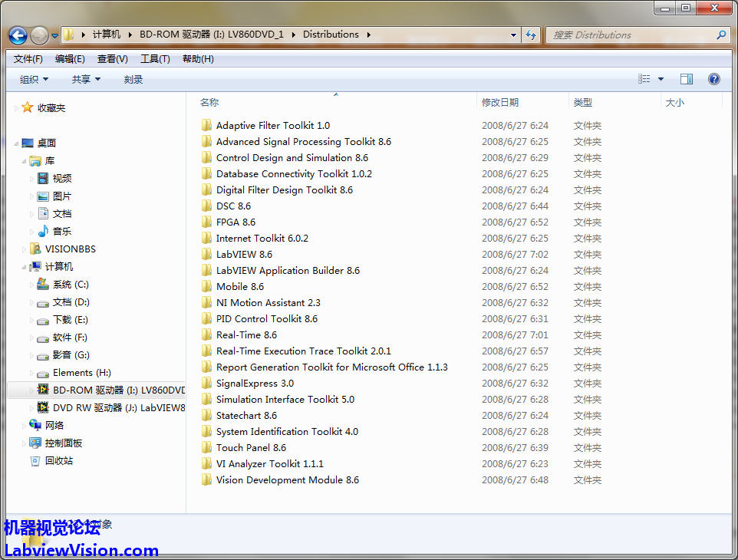Select Vision Development Module 8.6 folder
The image size is (738, 560).
pyautogui.click(x=287, y=479)
